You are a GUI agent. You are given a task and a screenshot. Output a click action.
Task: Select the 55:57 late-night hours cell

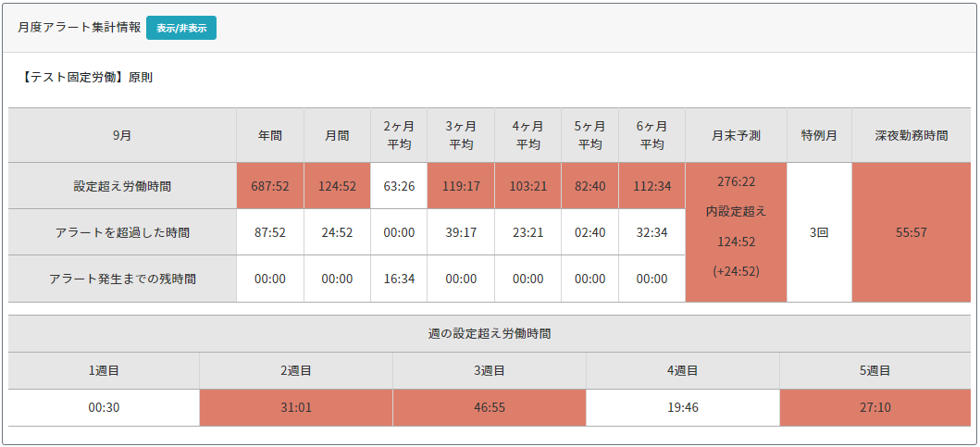912,232
